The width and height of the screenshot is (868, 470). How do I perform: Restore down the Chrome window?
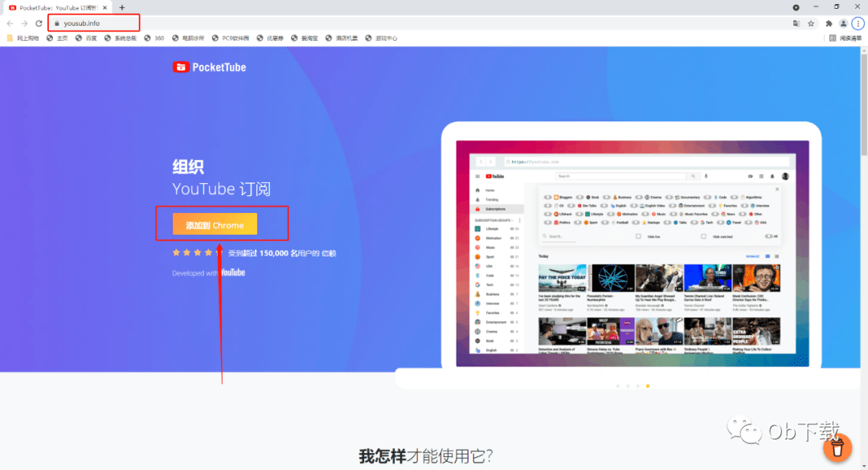tap(837, 6)
